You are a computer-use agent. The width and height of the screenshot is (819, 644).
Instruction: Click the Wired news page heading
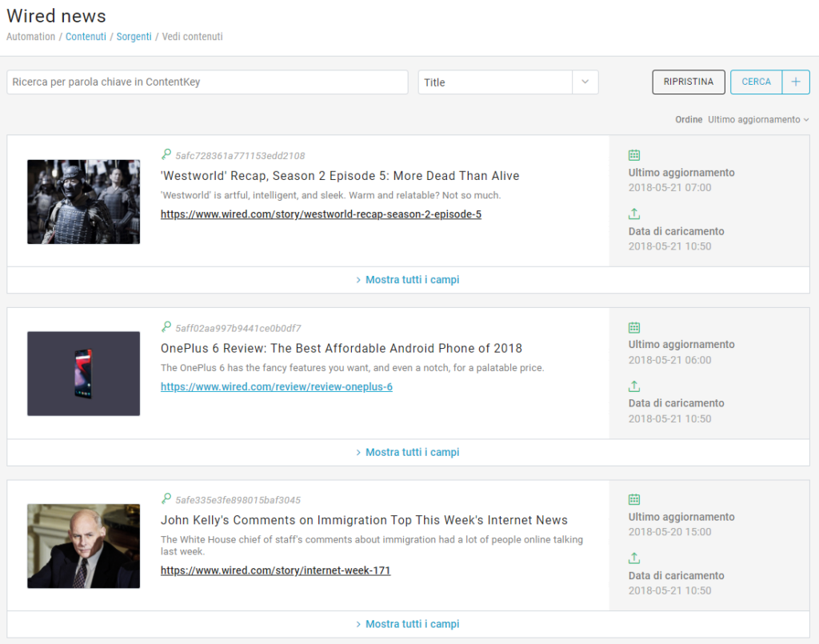point(57,16)
